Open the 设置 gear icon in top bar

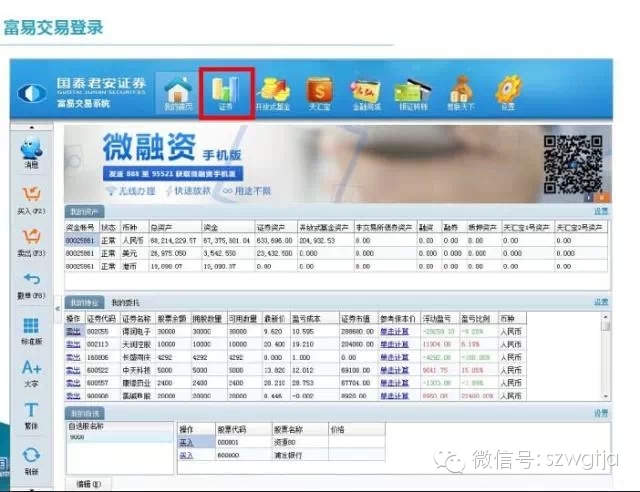point(508,94)
